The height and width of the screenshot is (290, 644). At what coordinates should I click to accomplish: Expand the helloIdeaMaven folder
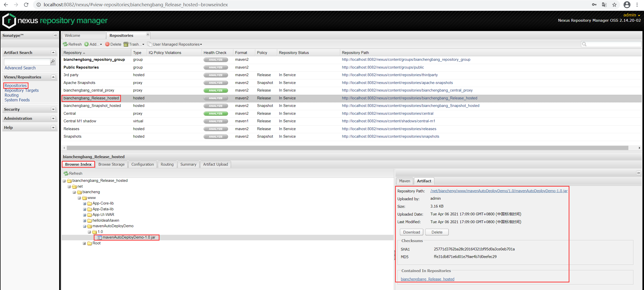pos(85,221)
